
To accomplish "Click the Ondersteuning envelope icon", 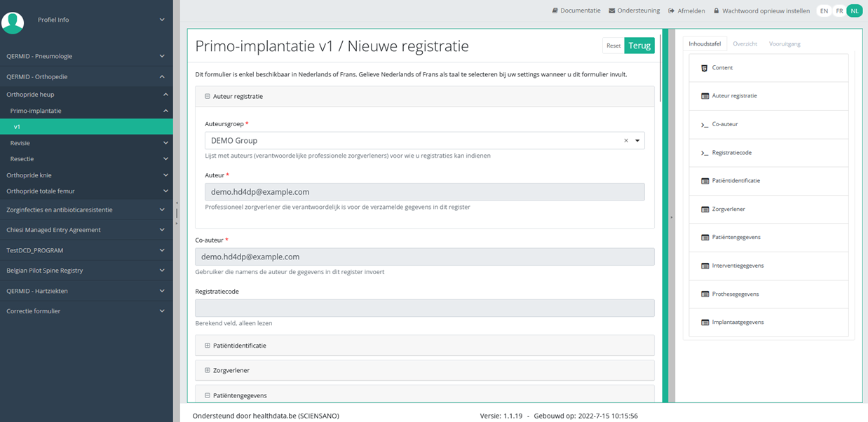I will [612, 11].
